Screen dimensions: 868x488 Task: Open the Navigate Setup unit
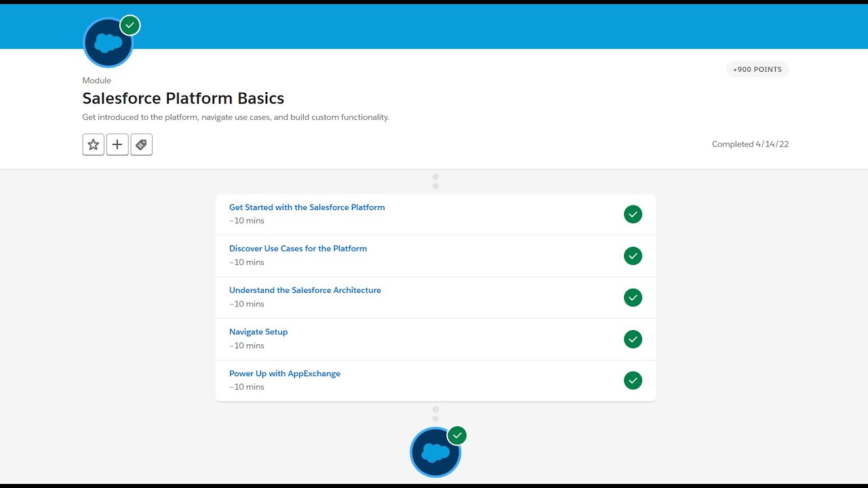[x=258, y=332]
